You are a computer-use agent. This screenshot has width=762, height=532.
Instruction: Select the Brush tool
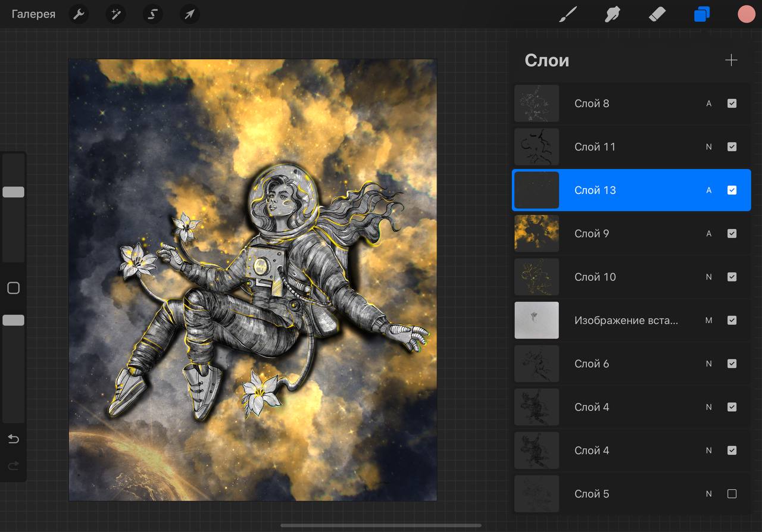pyautogui.click(x=568, y=14)
